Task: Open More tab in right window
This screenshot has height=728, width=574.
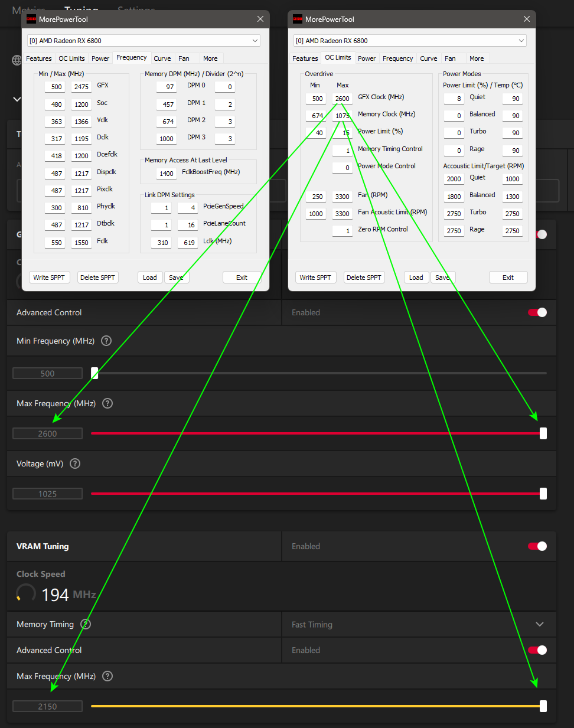Action: [477, 58]
